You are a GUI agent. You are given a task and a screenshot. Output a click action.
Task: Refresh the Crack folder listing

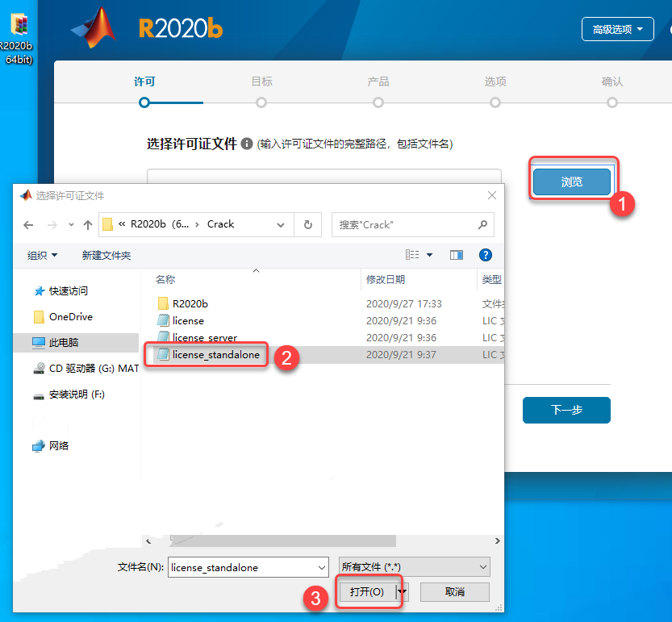tap(307, 224)
